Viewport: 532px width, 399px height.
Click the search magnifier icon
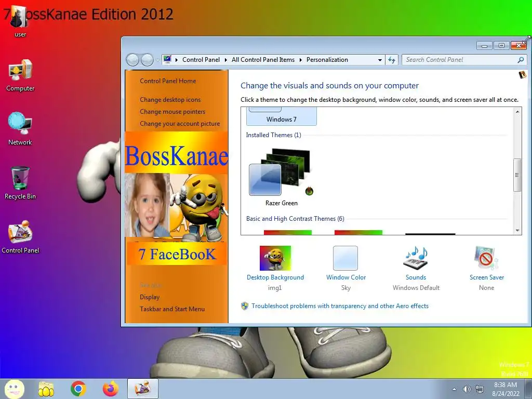521,60
